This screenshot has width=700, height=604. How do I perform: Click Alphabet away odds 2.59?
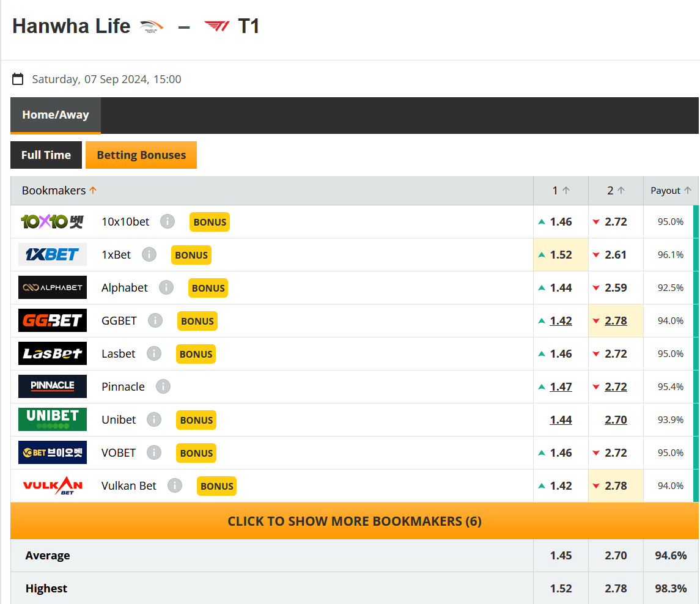pyautogui.click(x=616, y=287)
